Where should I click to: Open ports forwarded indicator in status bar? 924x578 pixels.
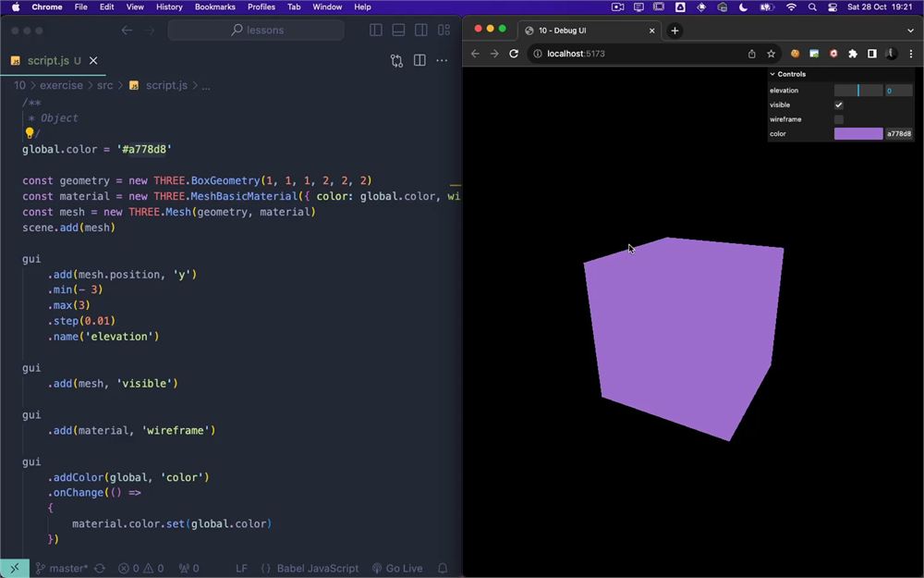click(189, 569)
